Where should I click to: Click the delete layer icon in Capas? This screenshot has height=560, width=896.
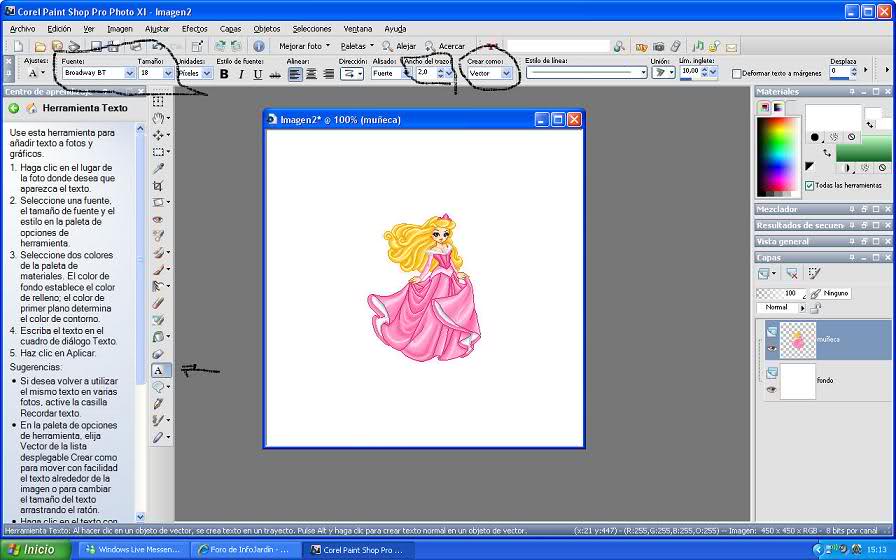coord(792,274)
